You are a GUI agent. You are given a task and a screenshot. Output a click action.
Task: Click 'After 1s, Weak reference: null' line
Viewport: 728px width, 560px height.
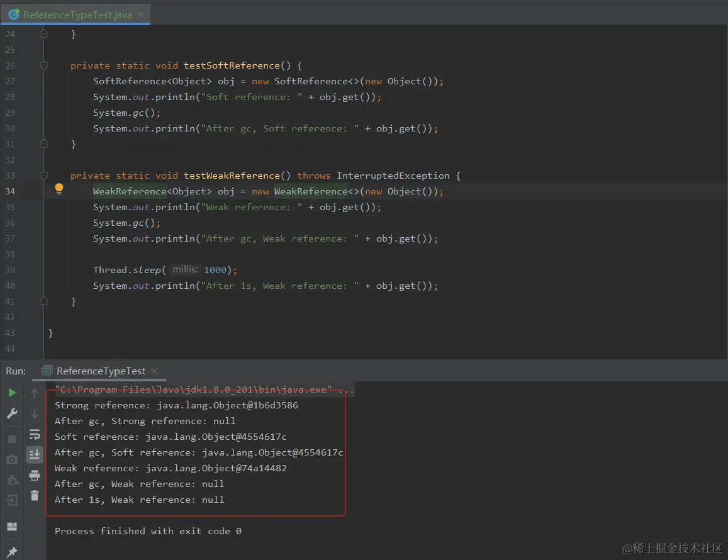[x=139, y=500]
